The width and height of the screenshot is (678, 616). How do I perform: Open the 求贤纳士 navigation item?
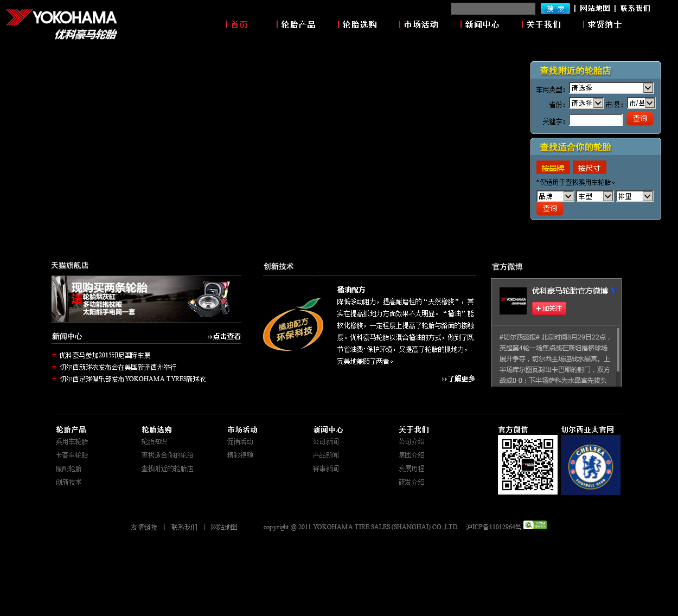pos(604,24)
